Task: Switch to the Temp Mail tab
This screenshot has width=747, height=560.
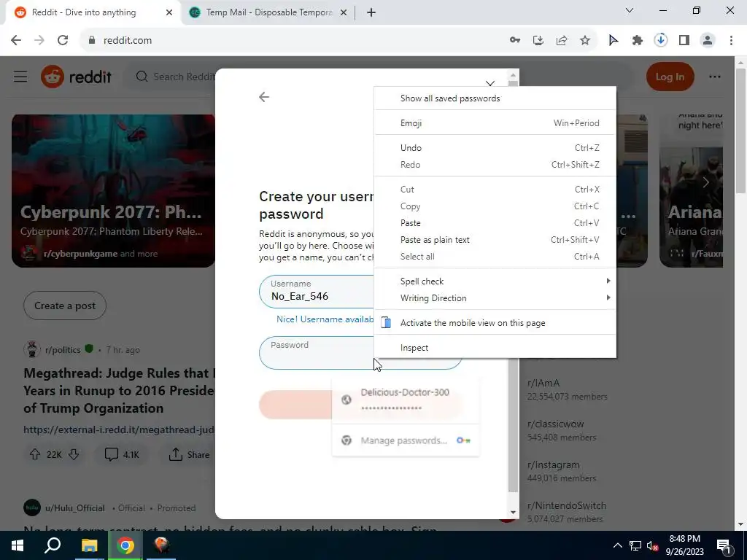Action: click(268, 12)
